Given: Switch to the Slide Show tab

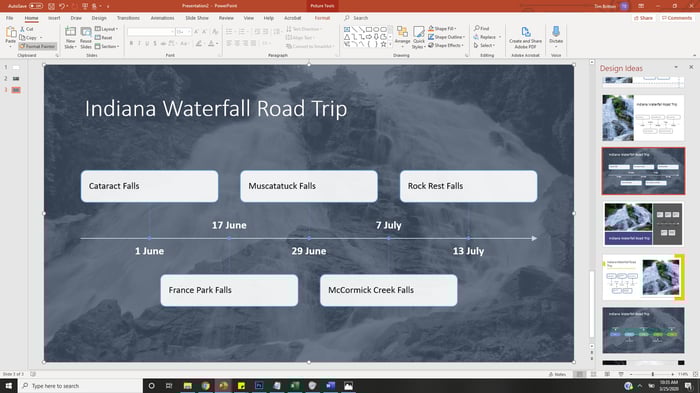Looking at the screenshot, I should pyautogui.click(x=197, y=18).
